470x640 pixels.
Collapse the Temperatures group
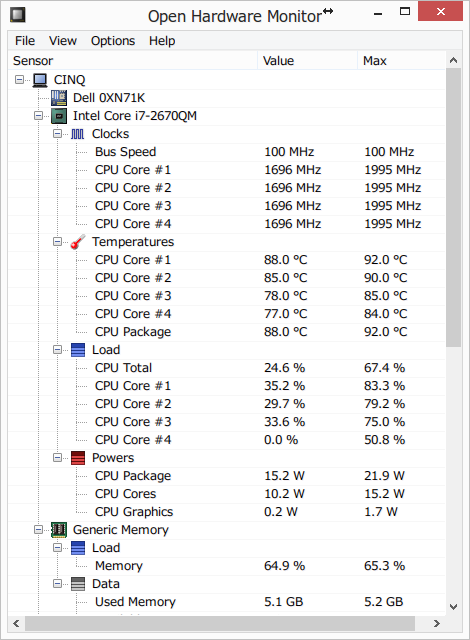point(58,242)
